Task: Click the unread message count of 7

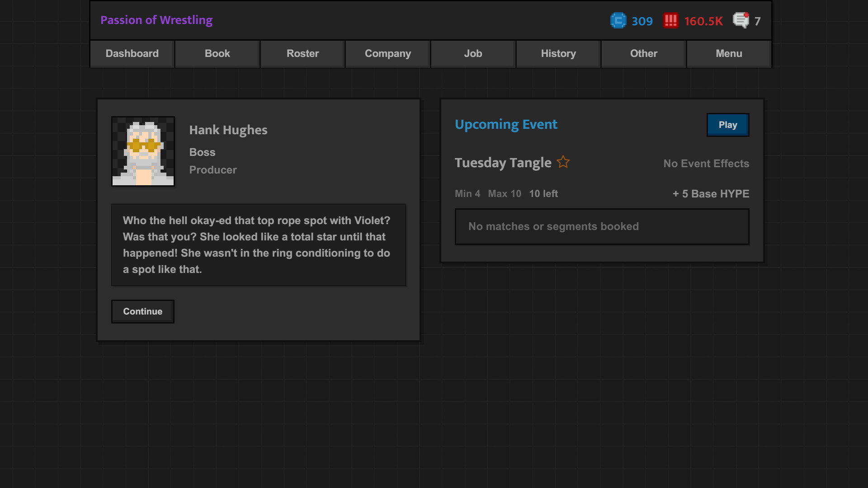Action: click(x=759, y=21)
